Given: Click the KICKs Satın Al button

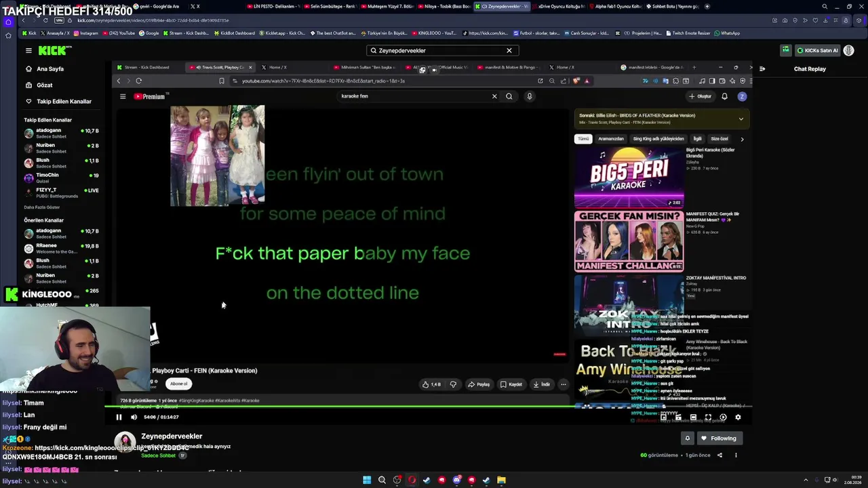Looking at the screenshot, I should 817,50.
